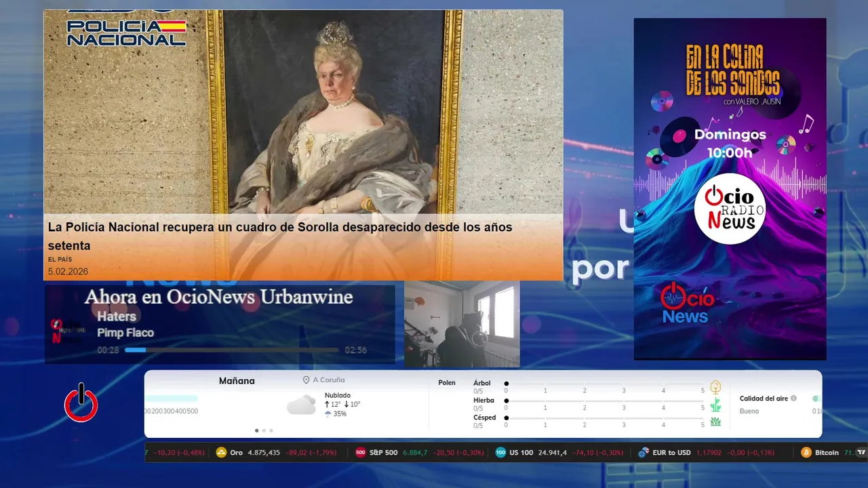Viewport: 868px width, 488px height.
Task: Click the Oro gold ticker icon
Action: pos(221,453)
